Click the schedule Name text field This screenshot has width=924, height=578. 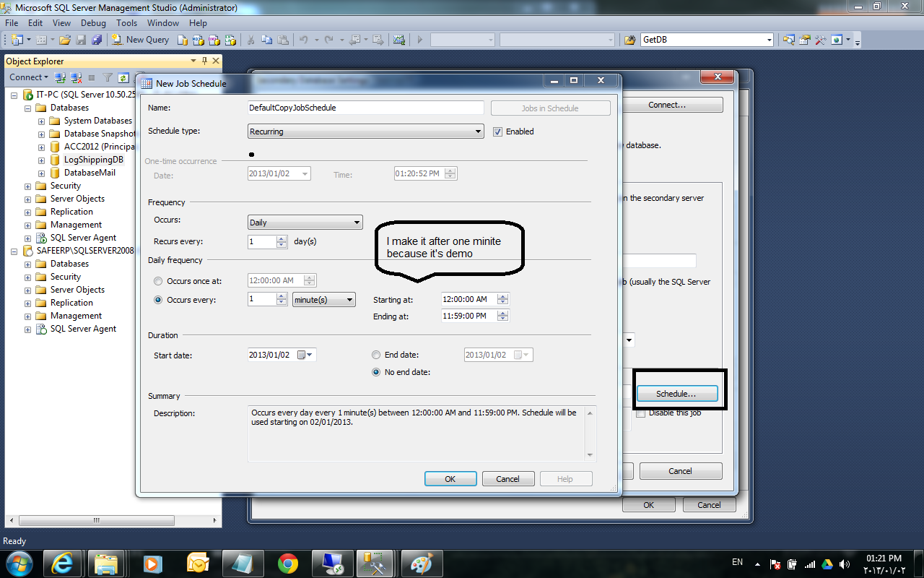tap(365, 108)
